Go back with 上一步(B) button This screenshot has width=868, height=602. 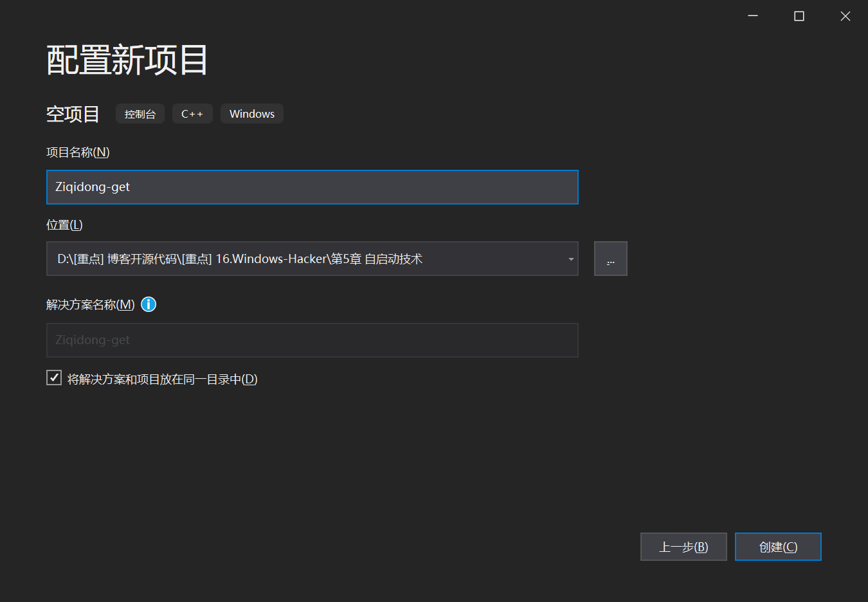tap(683, 547)
